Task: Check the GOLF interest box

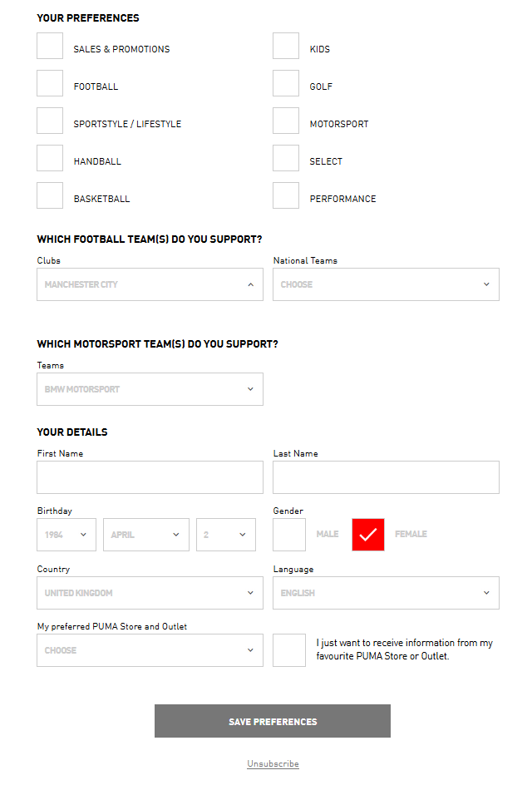Action: click(x=285, y=83)
